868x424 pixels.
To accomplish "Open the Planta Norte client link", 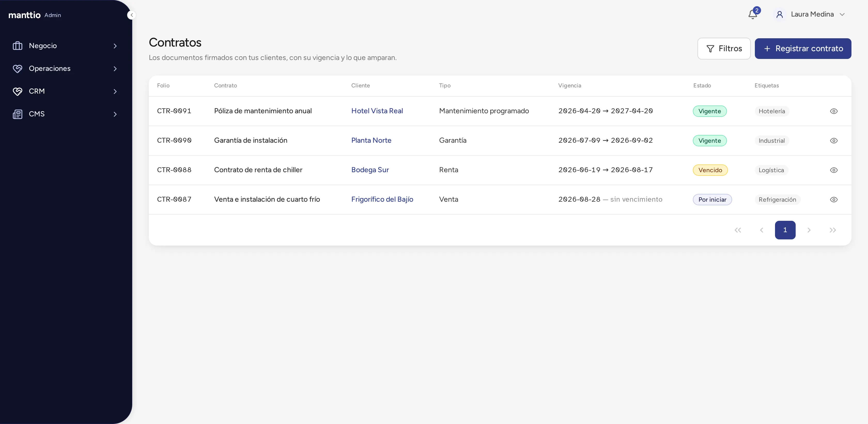I will click(x=371, y=140).
